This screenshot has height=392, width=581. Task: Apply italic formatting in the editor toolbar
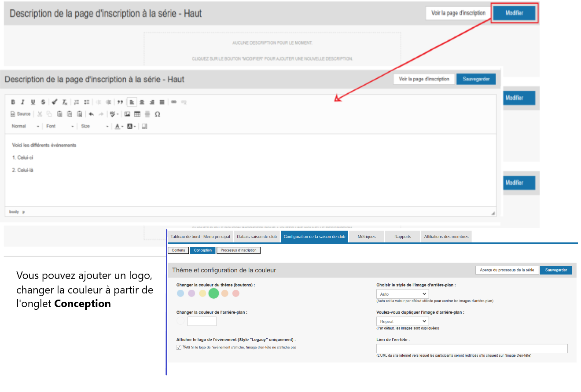coord(23,102)
